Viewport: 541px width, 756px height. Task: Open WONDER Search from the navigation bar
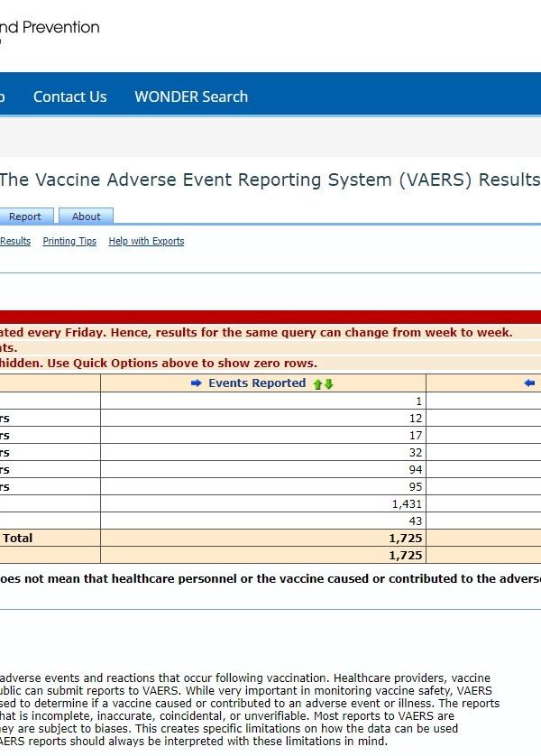pyautogui.click(x=191, y=97)
